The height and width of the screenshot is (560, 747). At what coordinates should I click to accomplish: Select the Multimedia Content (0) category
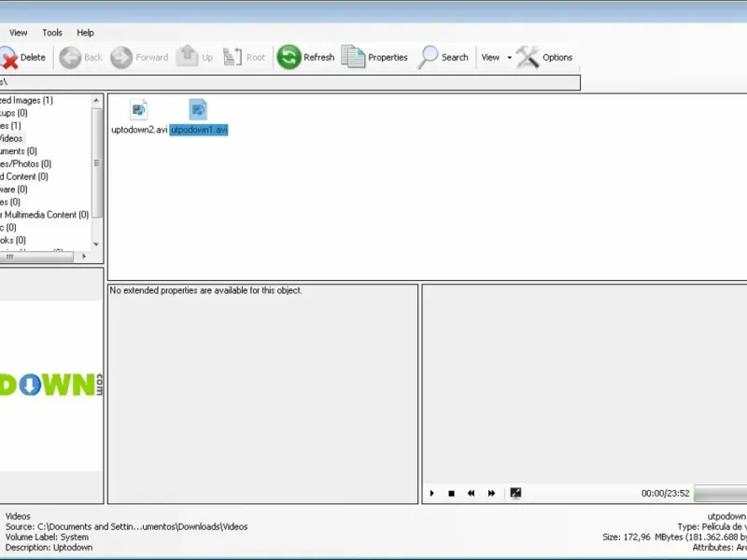tap(44, 215)
